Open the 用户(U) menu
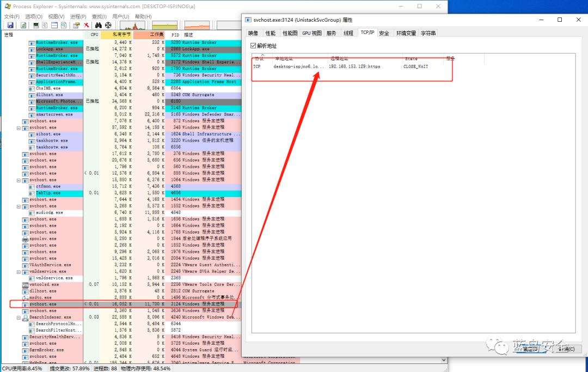588x372 pixels. [121, 16]
